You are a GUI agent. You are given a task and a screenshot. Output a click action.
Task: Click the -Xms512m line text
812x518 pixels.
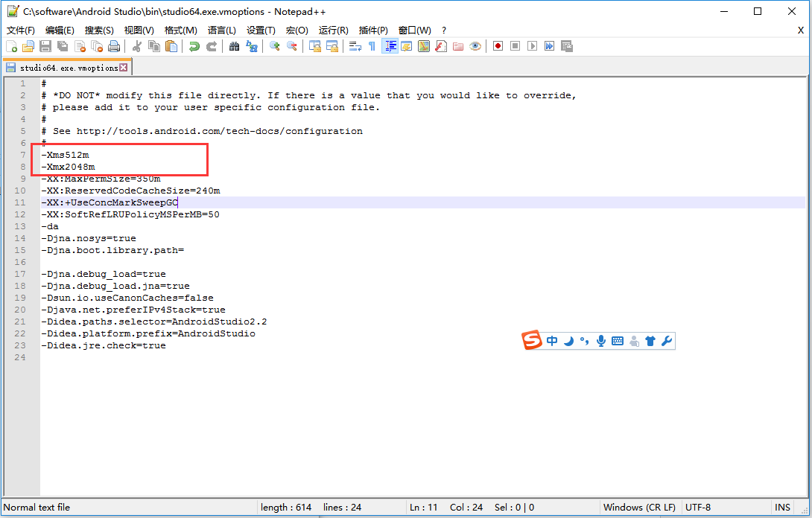point(66,155)
